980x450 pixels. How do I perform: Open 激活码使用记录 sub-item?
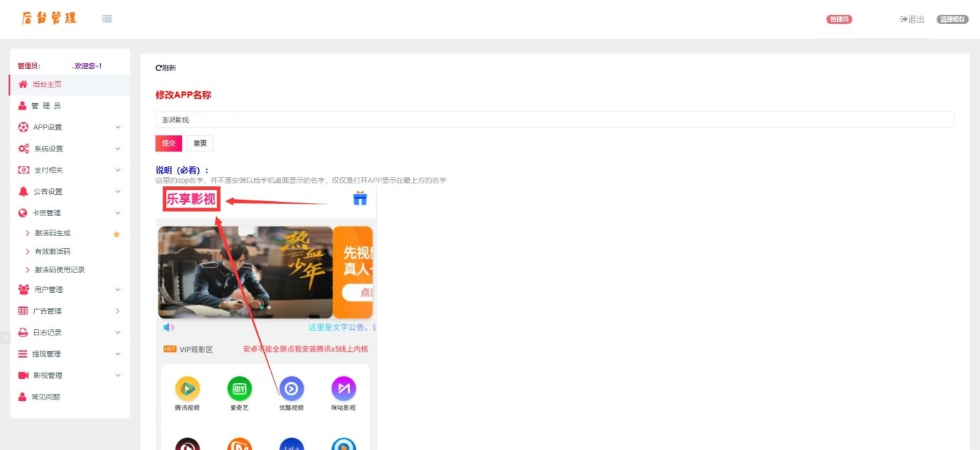point(60,270)
